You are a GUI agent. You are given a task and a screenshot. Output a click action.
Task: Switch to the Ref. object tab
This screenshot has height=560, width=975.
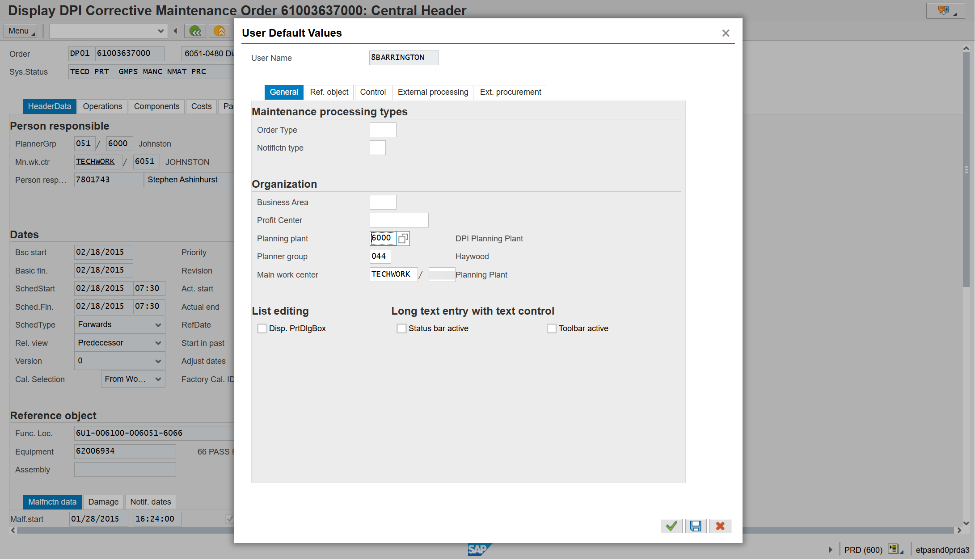(x=329, y=92)
